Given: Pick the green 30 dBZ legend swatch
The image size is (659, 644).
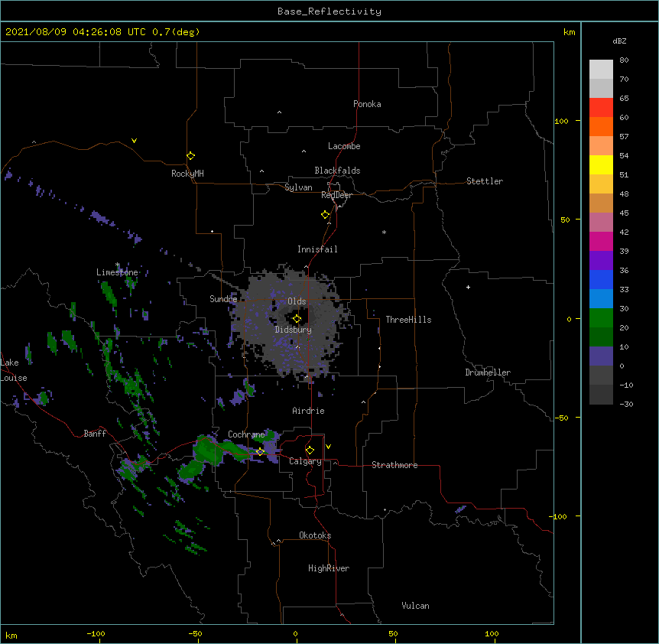Looking at the screenshot, I should tap(601, 318).
